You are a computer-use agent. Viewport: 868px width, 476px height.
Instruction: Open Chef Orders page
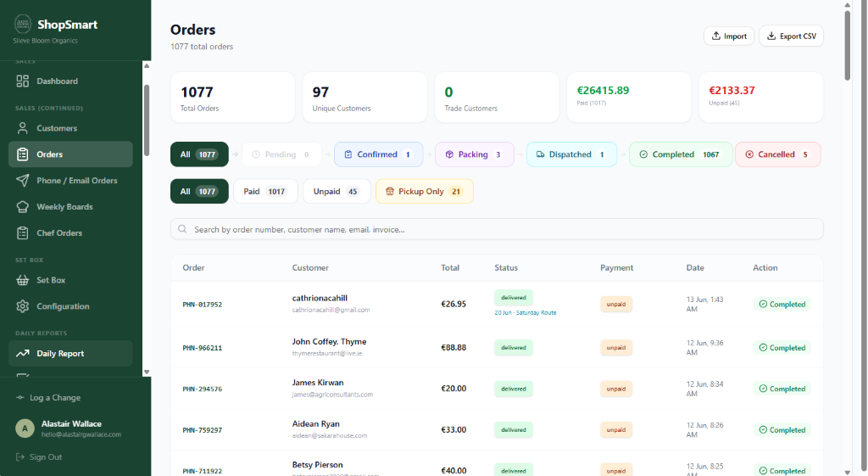(70, 232)
